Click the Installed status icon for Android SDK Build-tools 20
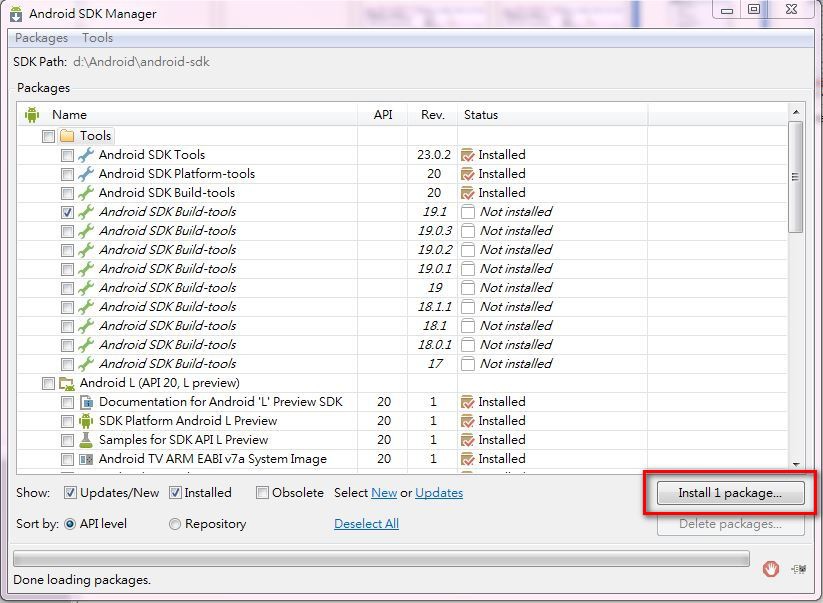This screenshot has height=603, width=823. pos(468,193)
